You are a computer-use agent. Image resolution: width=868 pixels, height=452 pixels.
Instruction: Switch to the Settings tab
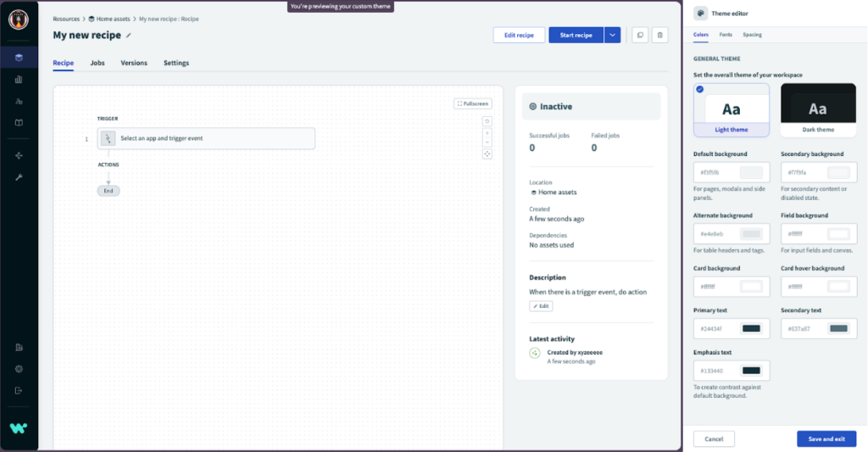pos(176,63)
